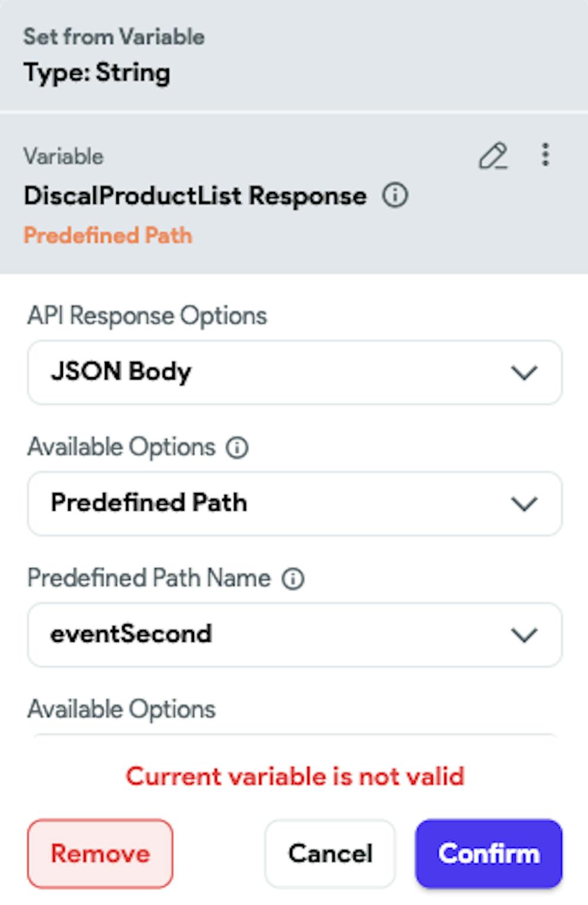Open the Predefined Path options dropdown
588x905 pixels.
(295, 504)
